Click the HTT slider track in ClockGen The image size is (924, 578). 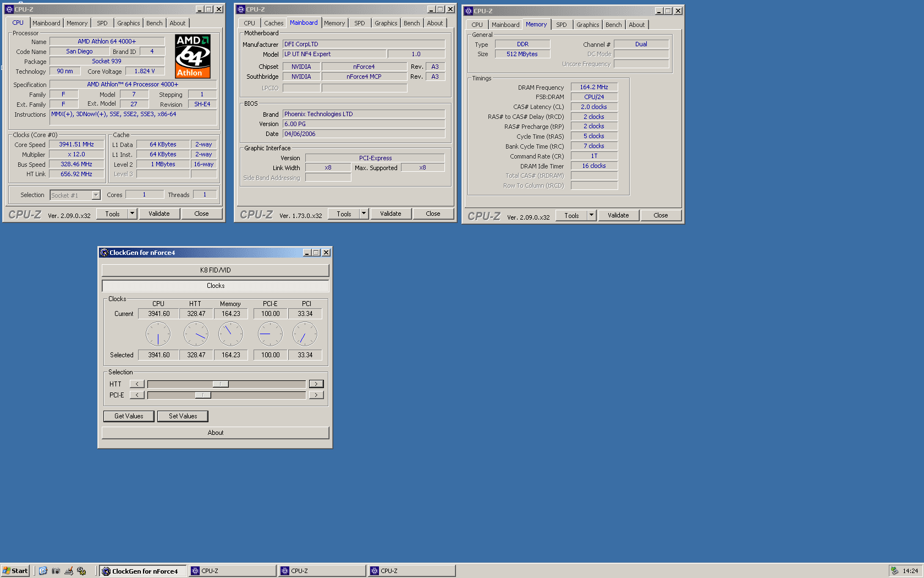(x=227, y=384)
